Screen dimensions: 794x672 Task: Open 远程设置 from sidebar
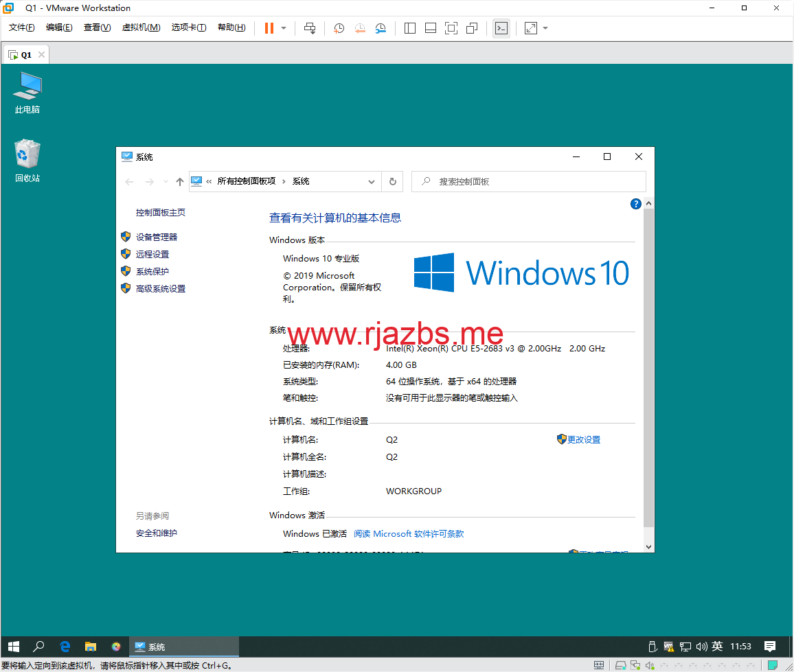tap(152, 254)
